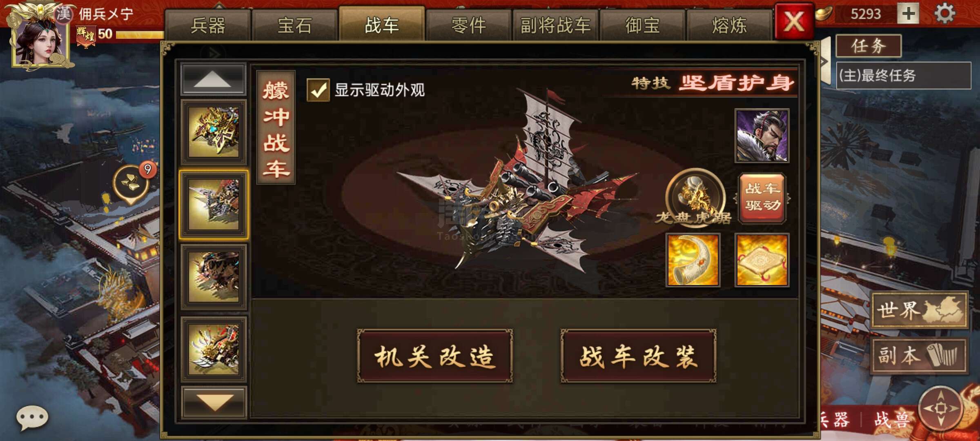The height and width of the screenshot is (441, 980).
Task: Switch to the 副将战车 tab
Action: point(555,25)
